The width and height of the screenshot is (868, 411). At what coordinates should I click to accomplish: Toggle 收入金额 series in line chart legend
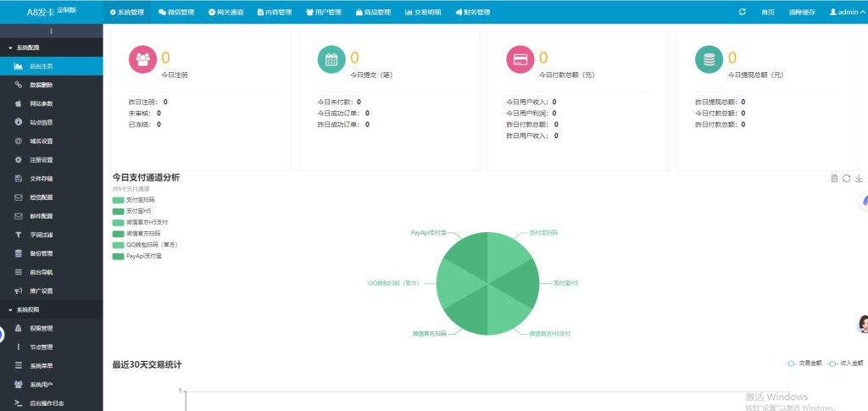click(845, 364)
